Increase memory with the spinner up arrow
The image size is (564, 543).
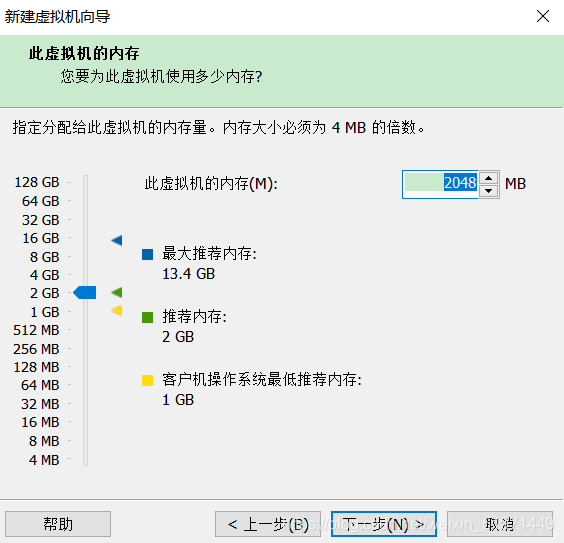488,178
